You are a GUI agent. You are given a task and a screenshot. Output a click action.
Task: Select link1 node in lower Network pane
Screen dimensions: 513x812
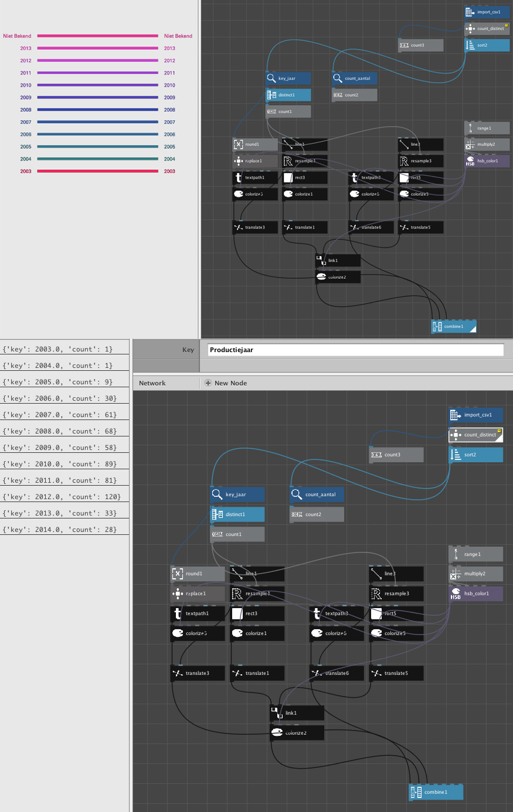pos(297,713)
